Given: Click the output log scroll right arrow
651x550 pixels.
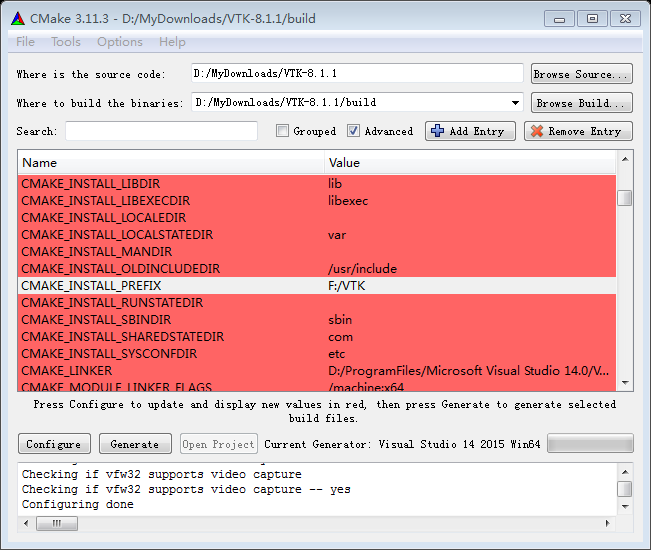Looking at the screenshot, I should point(608,523).
